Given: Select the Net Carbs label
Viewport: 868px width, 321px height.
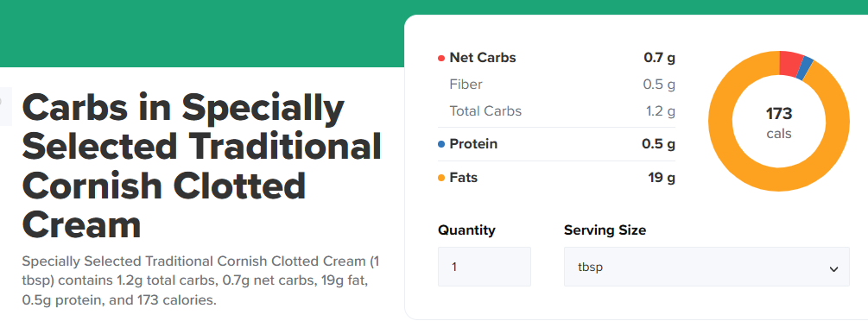Looking at the screenshot, I should pyautogui.click(x=483, y=58).
